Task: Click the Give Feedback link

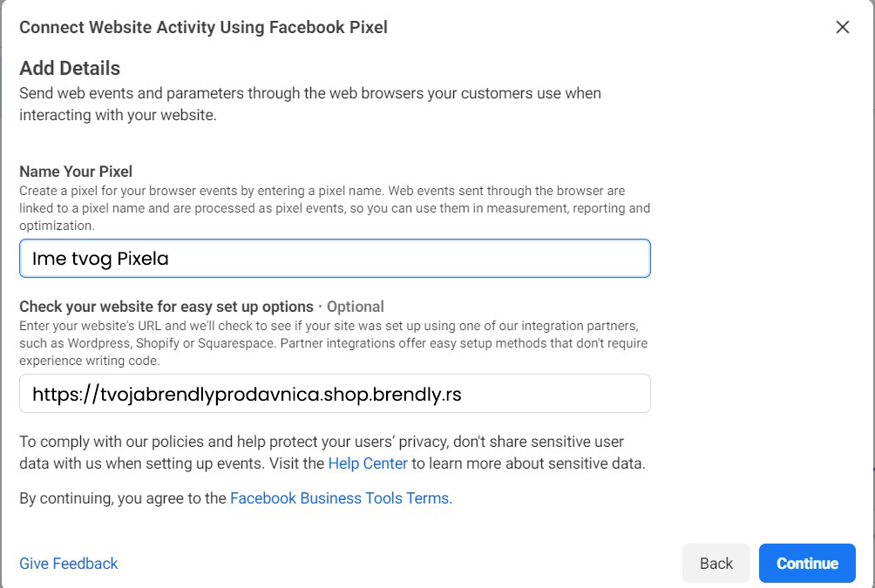Action: 69,564
